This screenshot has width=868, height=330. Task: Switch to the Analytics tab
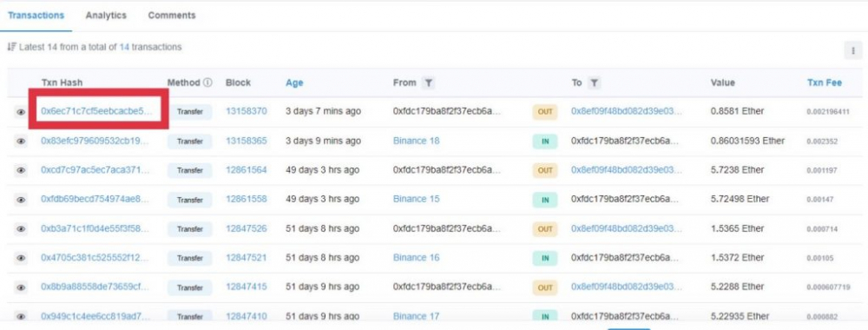coord(106,16)
